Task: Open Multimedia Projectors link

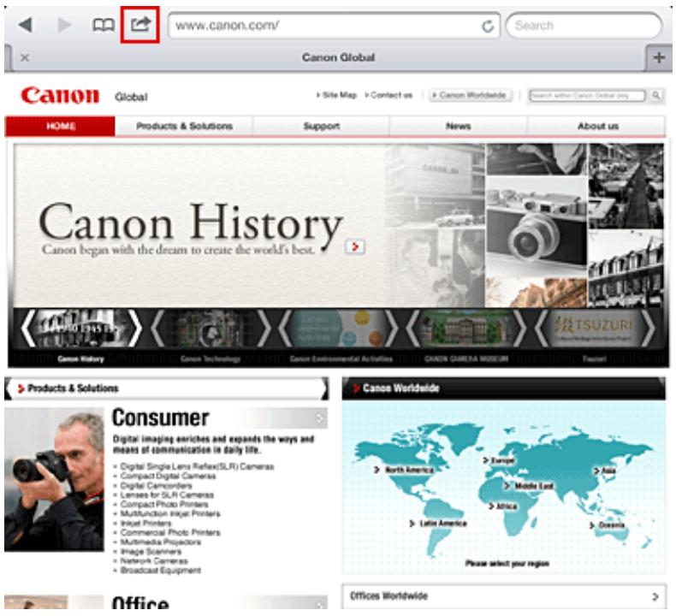Action: click(160, 542)
